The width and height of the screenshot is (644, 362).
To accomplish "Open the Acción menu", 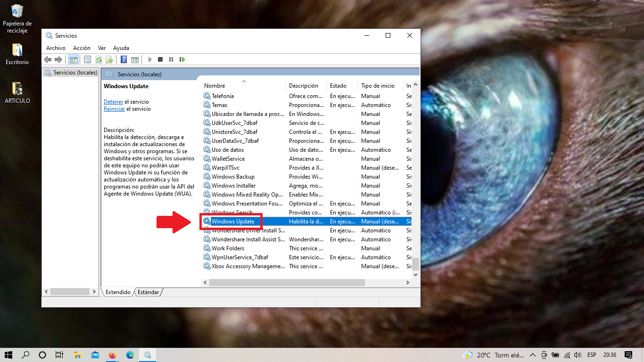I will 82,48.
